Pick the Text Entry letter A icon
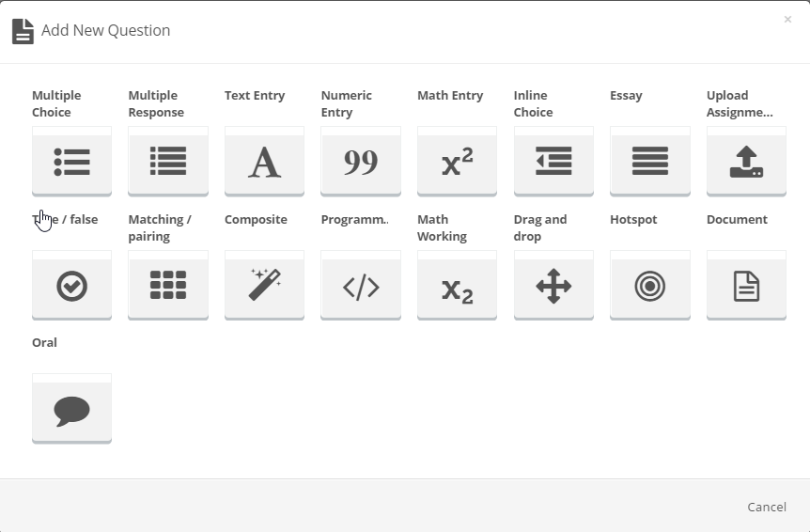Image resolution: width=810 pixels, height=532 pixels. 264,162
